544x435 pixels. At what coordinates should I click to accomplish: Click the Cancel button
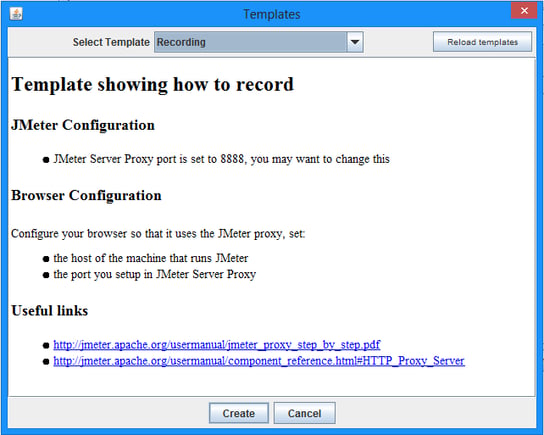[x=304, y=413]
